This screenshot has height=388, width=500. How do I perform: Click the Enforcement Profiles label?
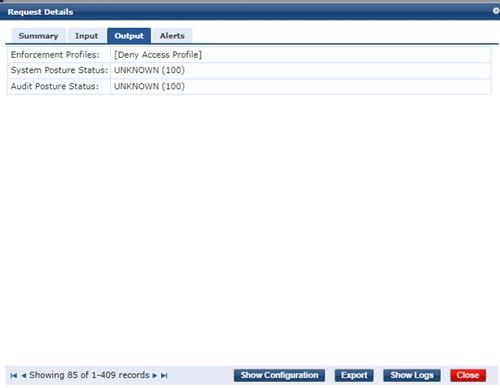55,55
